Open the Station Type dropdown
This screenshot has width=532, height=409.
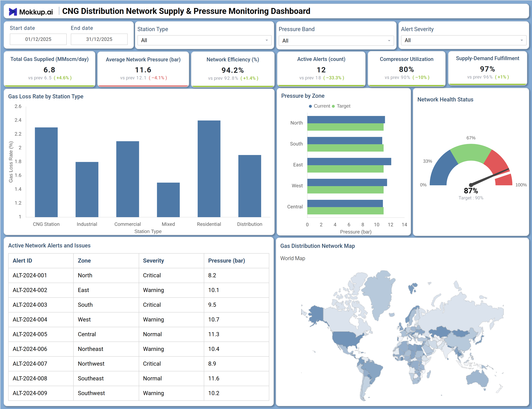point(204,40)
